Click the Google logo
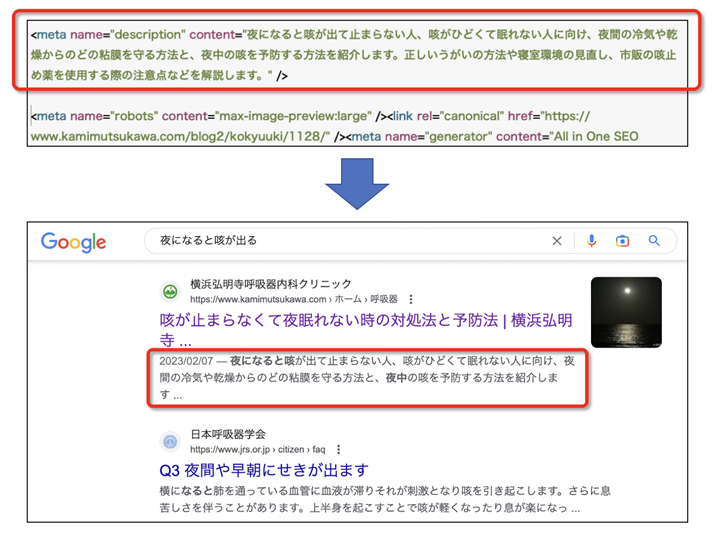 (x=73, y=242)
